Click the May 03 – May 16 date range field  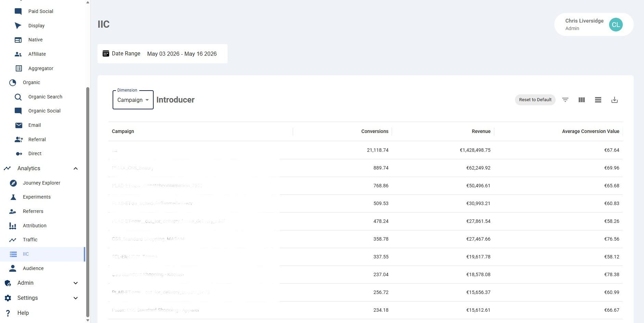(182, 54)
